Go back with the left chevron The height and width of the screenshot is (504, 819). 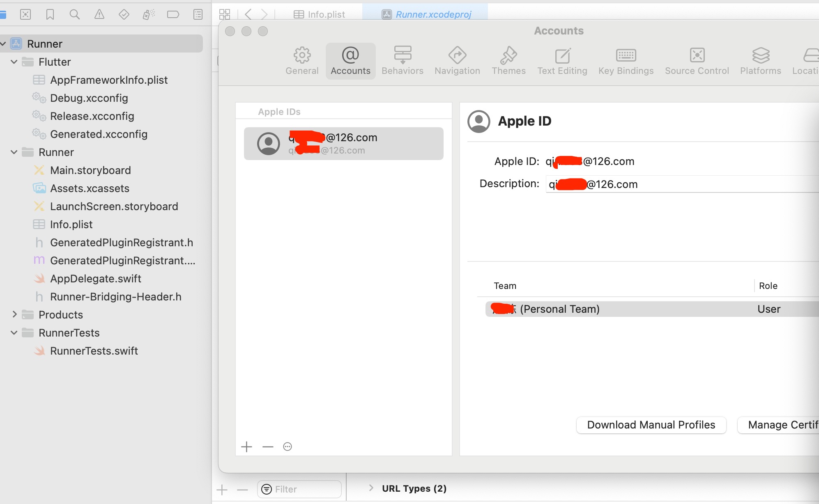pyautogui.click(x=248, y=14)
